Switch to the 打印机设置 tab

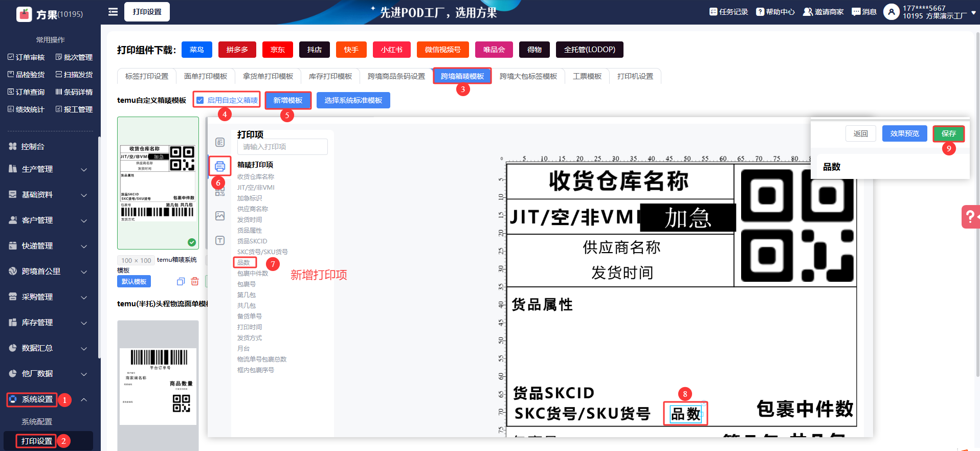point(635,76)
